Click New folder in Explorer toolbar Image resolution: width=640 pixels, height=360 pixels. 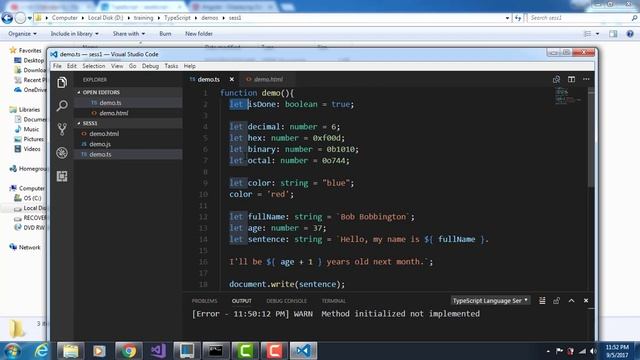point(199,33)
